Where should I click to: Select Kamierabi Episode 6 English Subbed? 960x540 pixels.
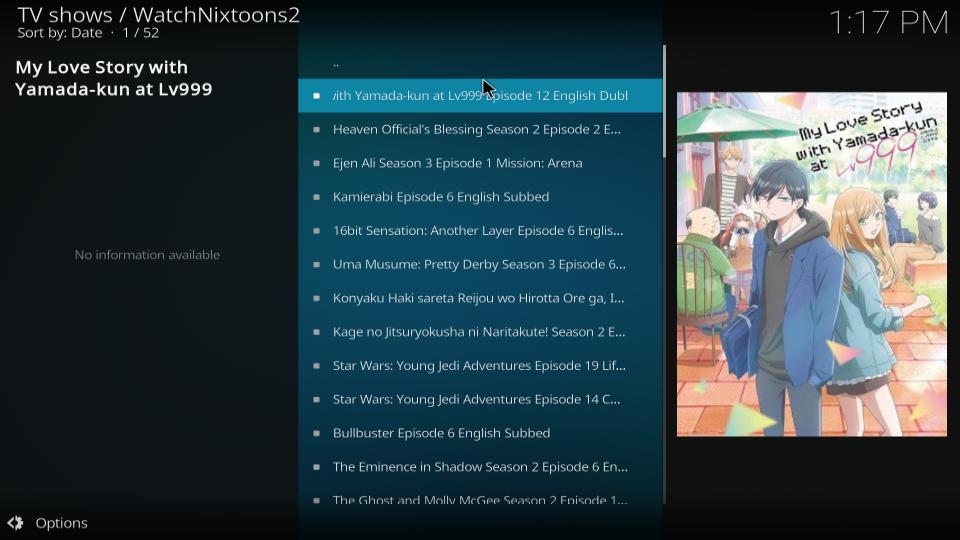click(x=480, y=197)
